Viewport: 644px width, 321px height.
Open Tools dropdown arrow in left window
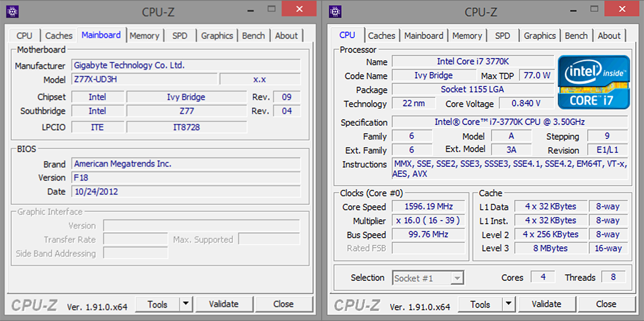click(x=186, y=304)
